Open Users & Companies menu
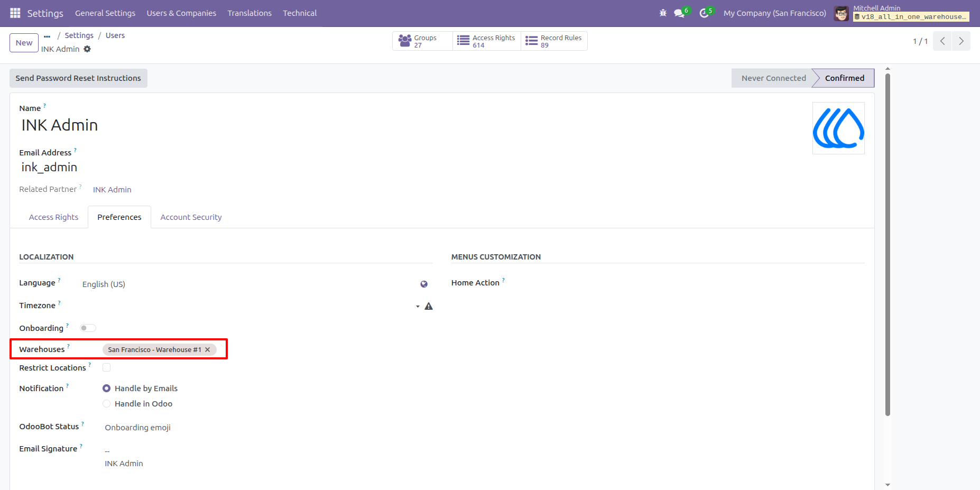The image size is (980, 490). 181,13
